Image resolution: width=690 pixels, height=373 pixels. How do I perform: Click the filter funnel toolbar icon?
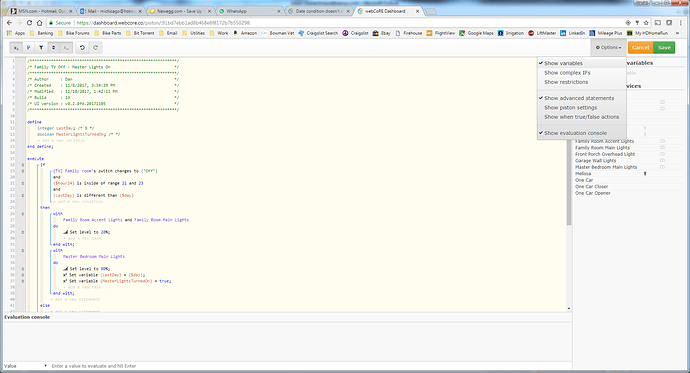(41, 48)
